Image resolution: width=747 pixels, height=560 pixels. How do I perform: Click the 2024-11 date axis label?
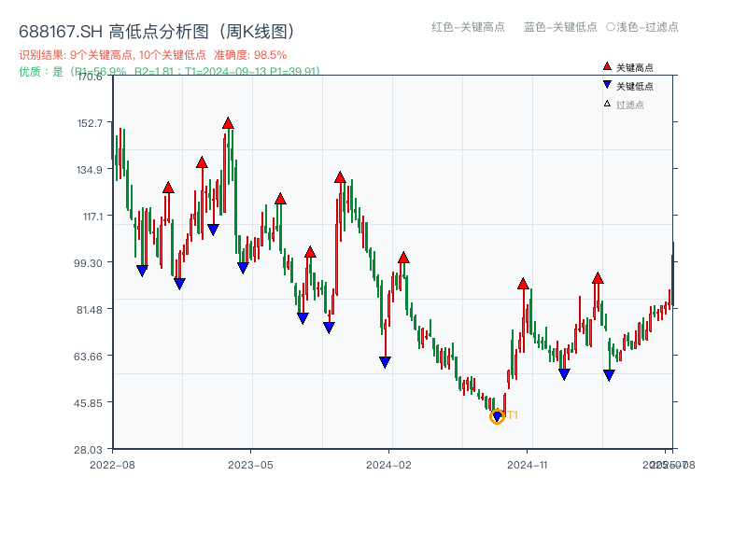pyautogui.click(x=527, y=463)
